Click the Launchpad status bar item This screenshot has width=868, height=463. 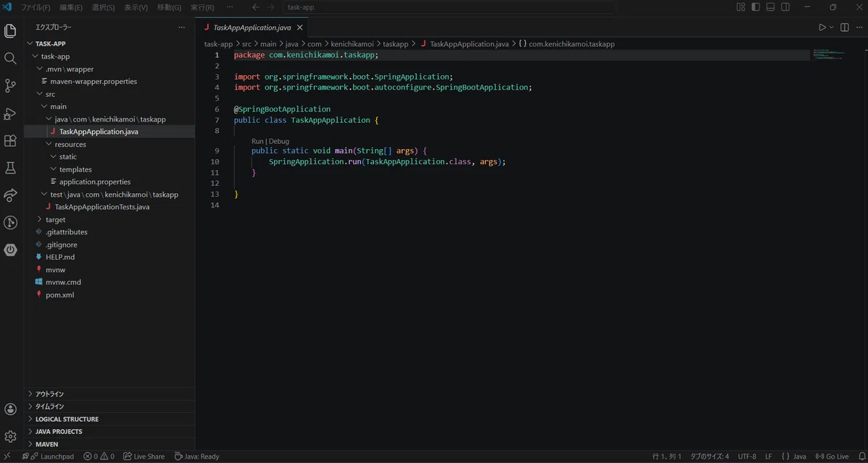(48, 456)
